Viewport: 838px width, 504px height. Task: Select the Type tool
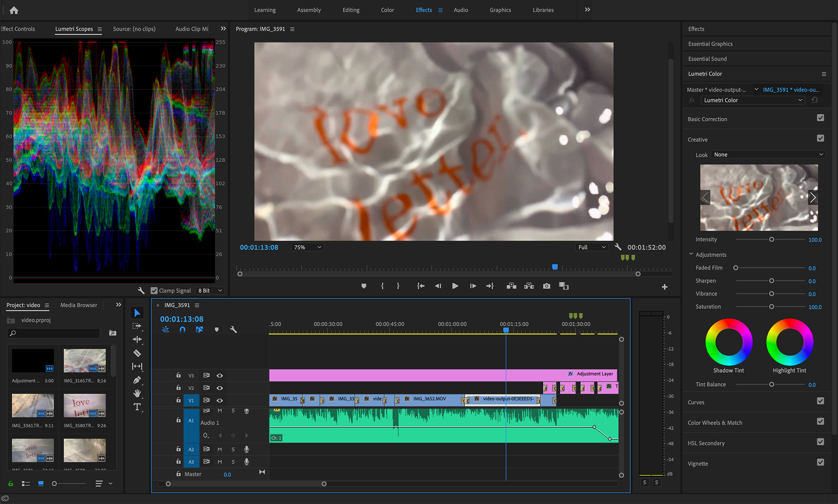coord(137,407)
